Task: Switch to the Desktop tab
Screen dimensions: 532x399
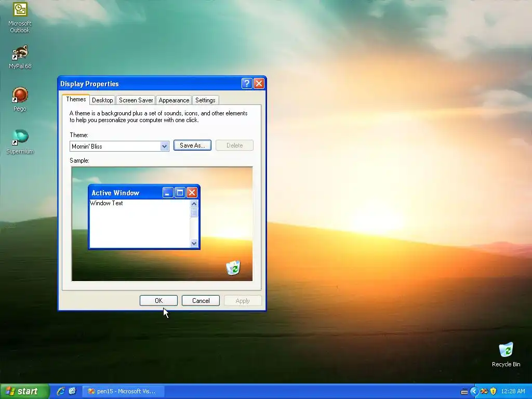Action: click(102, 100)
